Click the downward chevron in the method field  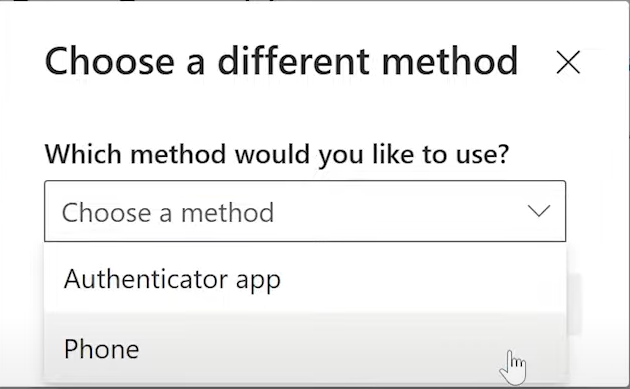538,211
